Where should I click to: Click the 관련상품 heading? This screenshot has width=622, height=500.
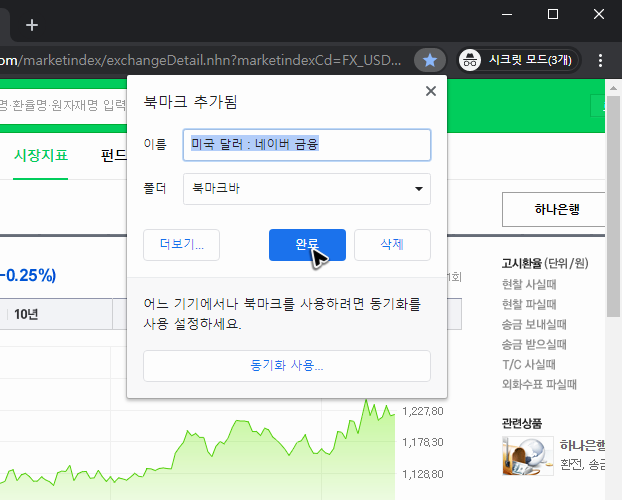pyautogui.click(x=522, y=423)
